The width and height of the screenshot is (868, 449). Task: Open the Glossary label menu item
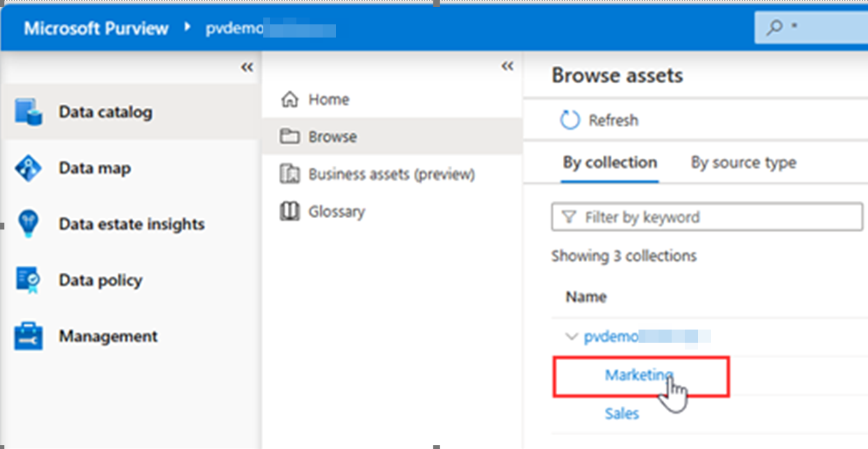tap(336, 211)
